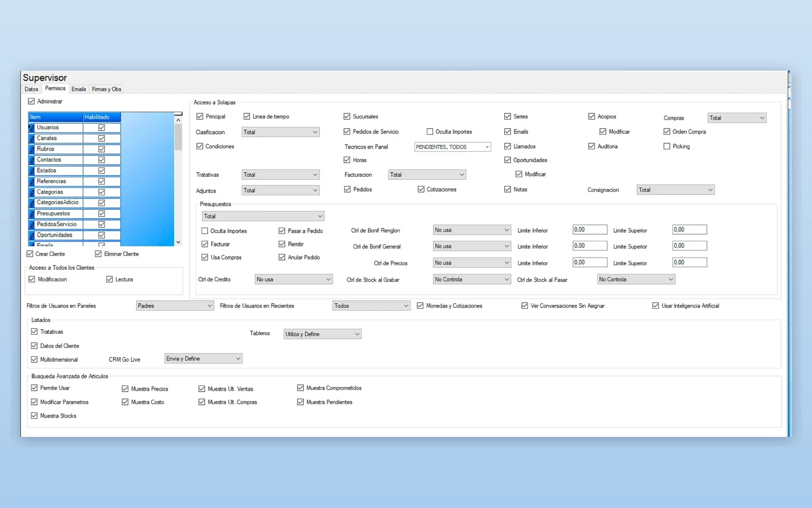Toggle the Eliminar Cliente checkbox
Viewport: 812px width, 508px height.
(98, 254)
